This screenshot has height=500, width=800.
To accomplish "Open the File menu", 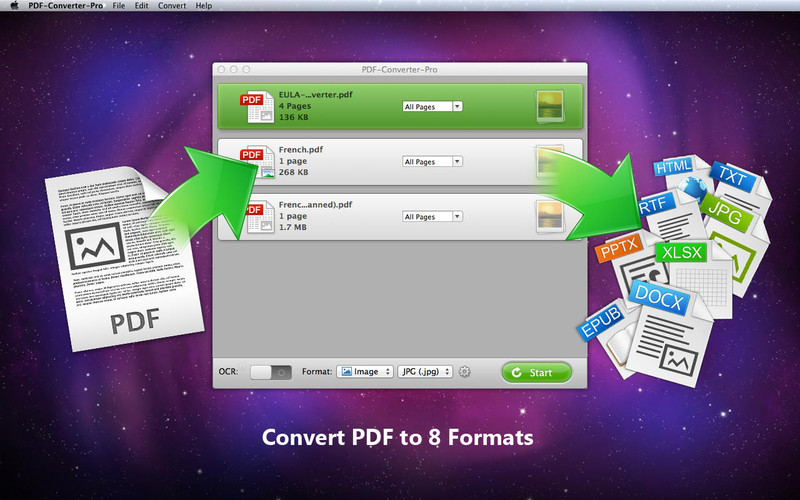I will click(x=118, y=6).
